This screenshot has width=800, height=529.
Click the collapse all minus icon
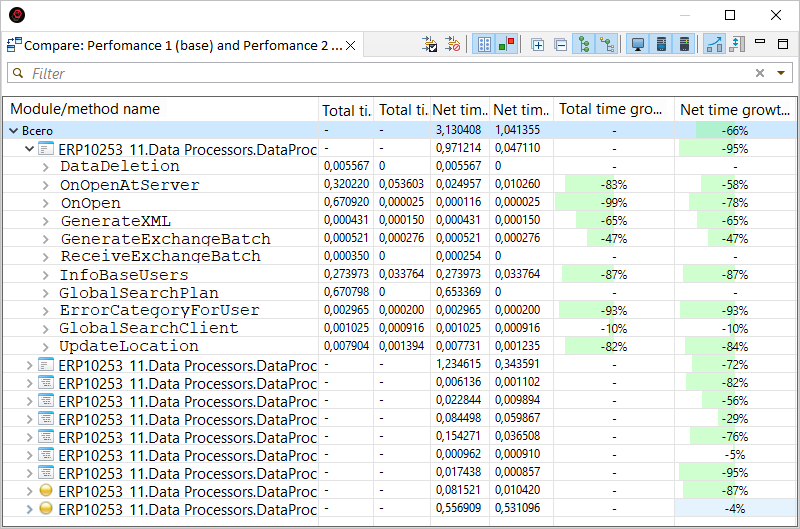pyautogui.click(x=560, y=45)
